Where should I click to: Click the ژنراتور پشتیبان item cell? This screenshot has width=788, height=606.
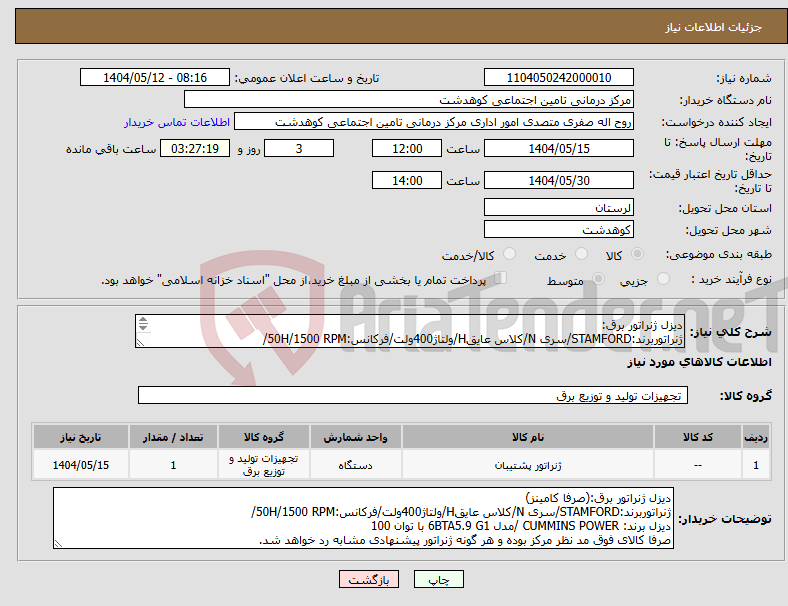[x=528, y=465]
